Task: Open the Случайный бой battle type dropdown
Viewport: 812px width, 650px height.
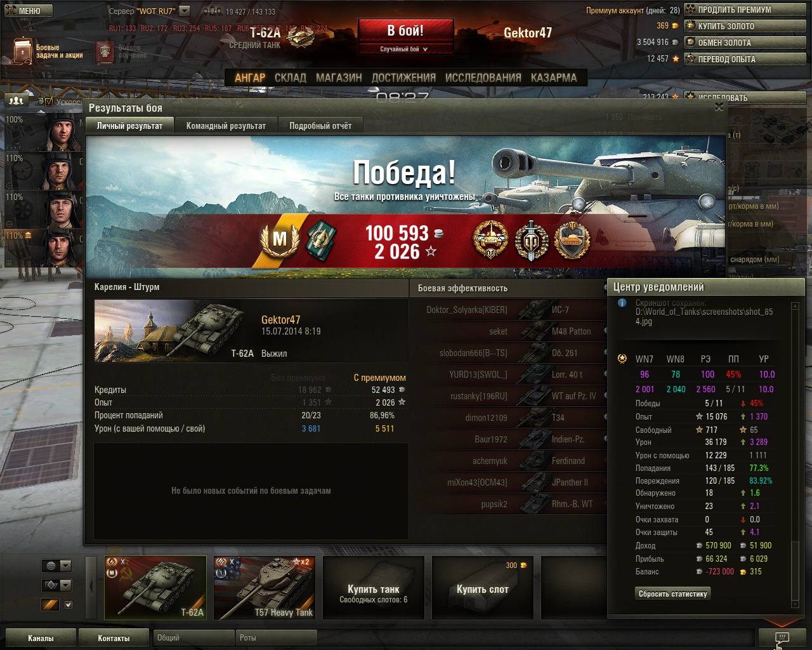Action: tap(405, 49)
